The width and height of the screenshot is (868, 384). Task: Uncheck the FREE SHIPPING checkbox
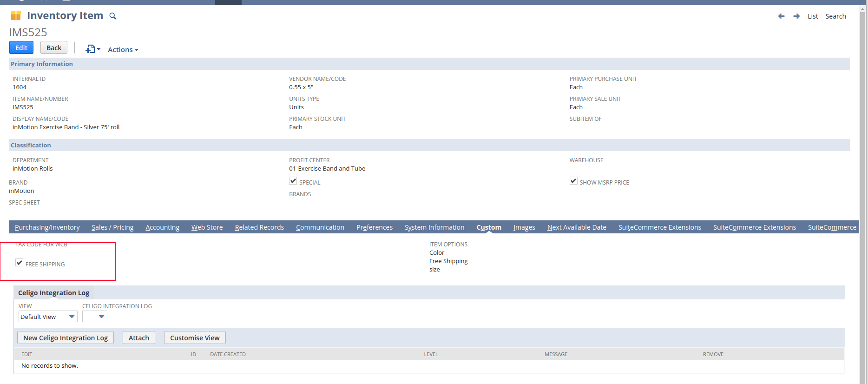20,263
